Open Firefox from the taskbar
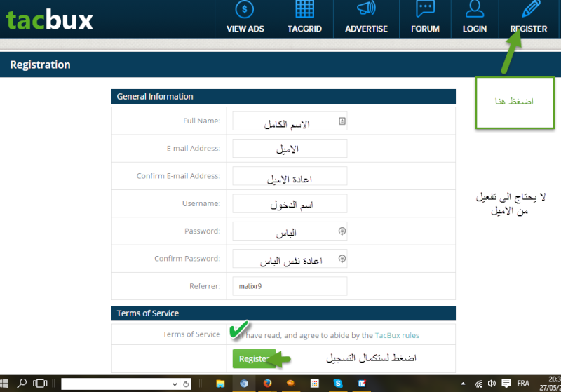Viewport: 561px width, 392px height. (x=267, y=384)
